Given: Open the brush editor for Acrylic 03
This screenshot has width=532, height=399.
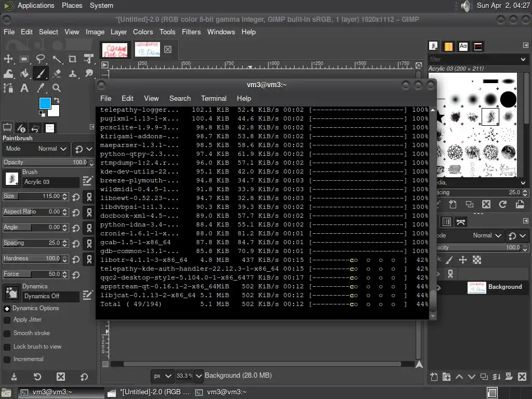Looking at the screenshot, I should pyautogui.click(x=87, y=180).
